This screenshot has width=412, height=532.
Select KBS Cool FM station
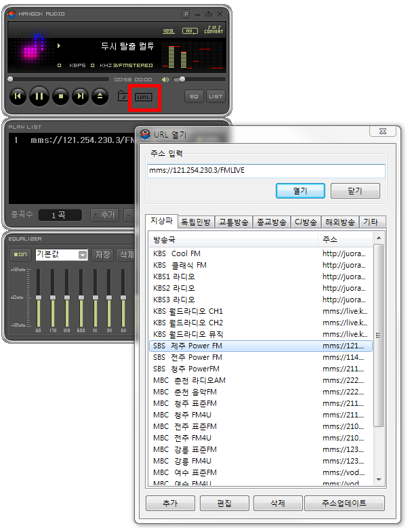click(261, 253)
